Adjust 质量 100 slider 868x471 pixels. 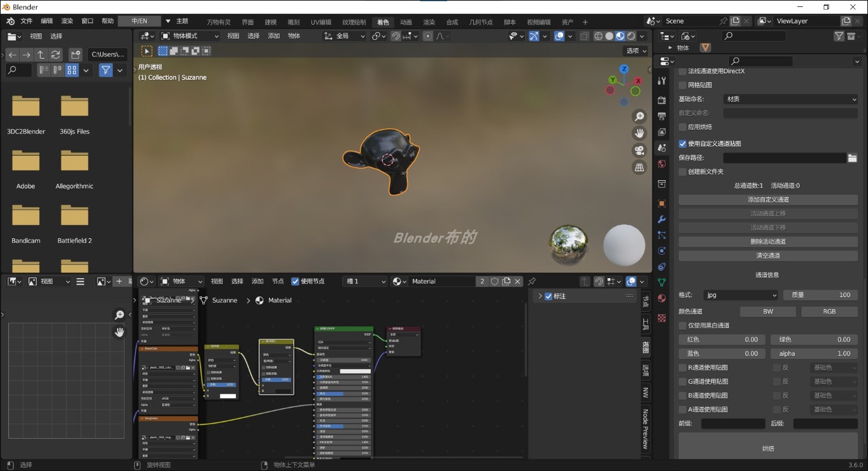tap(821, 295)
